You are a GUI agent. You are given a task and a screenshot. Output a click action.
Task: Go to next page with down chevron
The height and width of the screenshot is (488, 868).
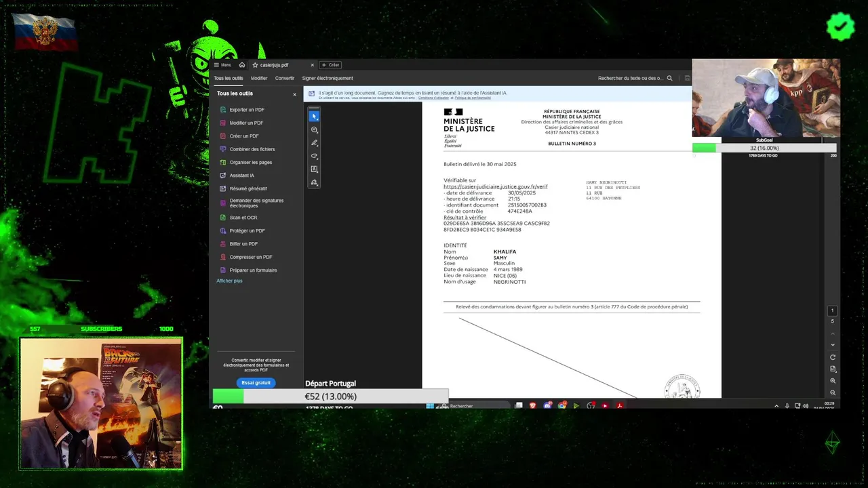pyautogui.click(x=833, y=344)
